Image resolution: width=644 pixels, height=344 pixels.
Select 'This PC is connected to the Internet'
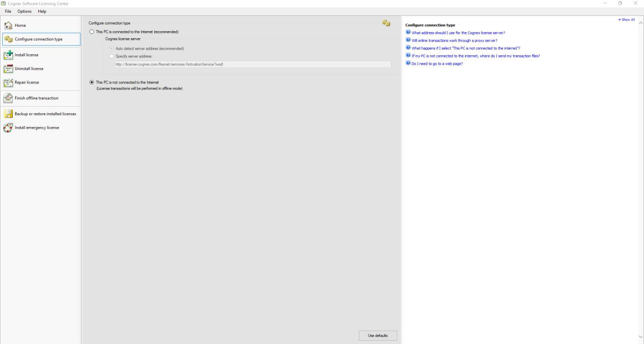(x=92, y=32)
